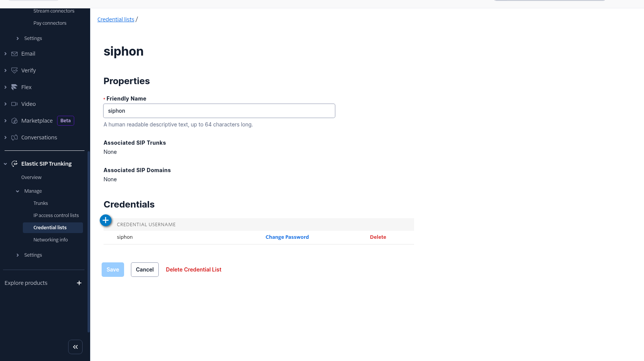Expand the Email section chevron
The height and width of the screenshot is (361, 644).
pyautogui.click(x=5, y=54)
